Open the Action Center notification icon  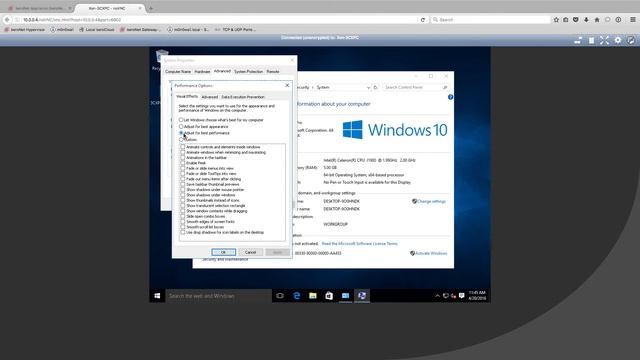click(462, 296)
